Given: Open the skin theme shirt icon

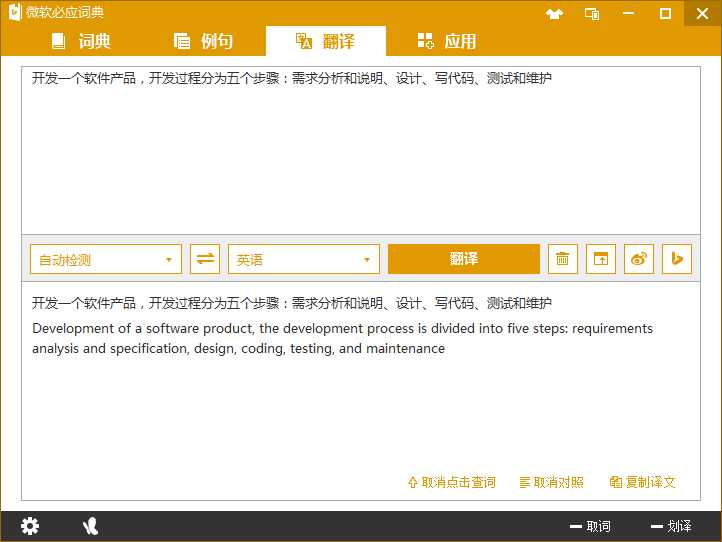Looking at the screenshot, I should [x=554, y=14].
